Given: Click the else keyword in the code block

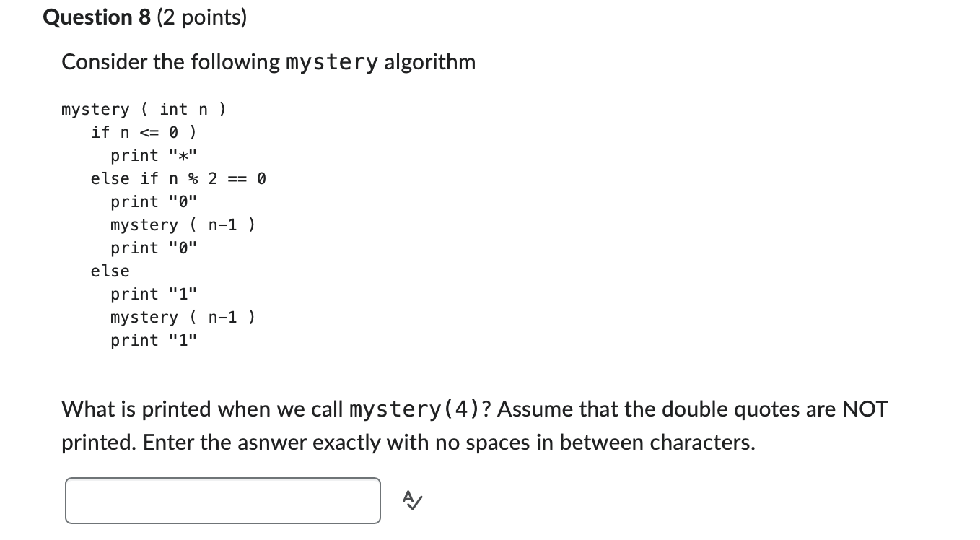Looking at the screenshot, I should pyautogui.click(x=110, y=271).
